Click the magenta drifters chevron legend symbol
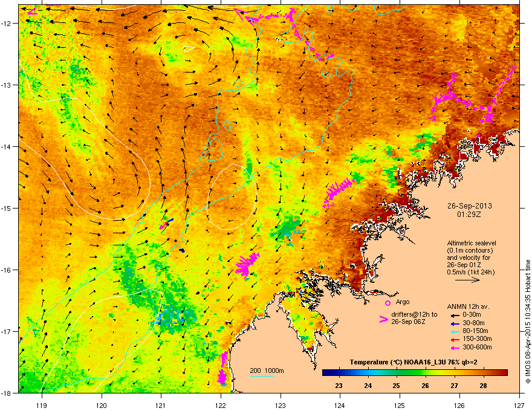 [383, 319]
